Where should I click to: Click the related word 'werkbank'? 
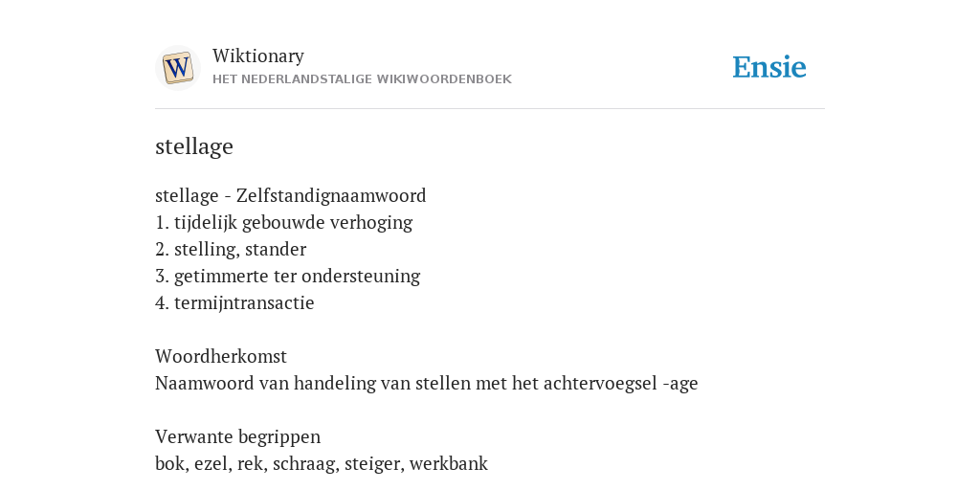(x=448, y=464)
